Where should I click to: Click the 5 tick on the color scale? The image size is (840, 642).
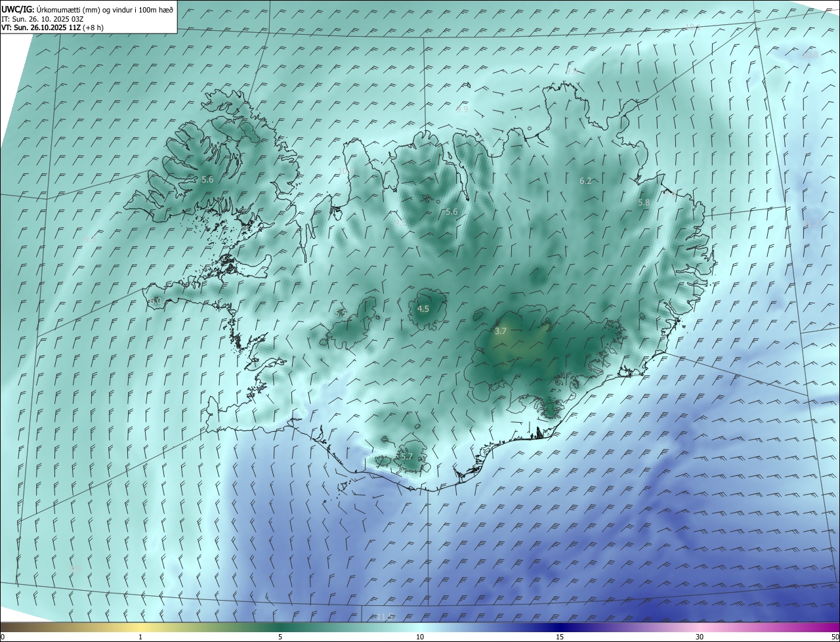(x=280, y=637)
